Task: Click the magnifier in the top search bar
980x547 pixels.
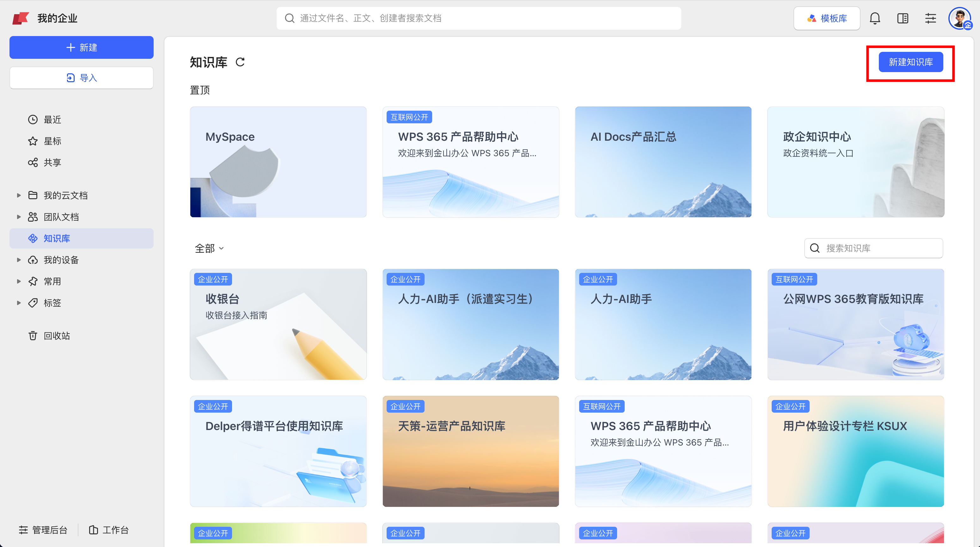Action: pyautogui.click(x=290, y=18)
